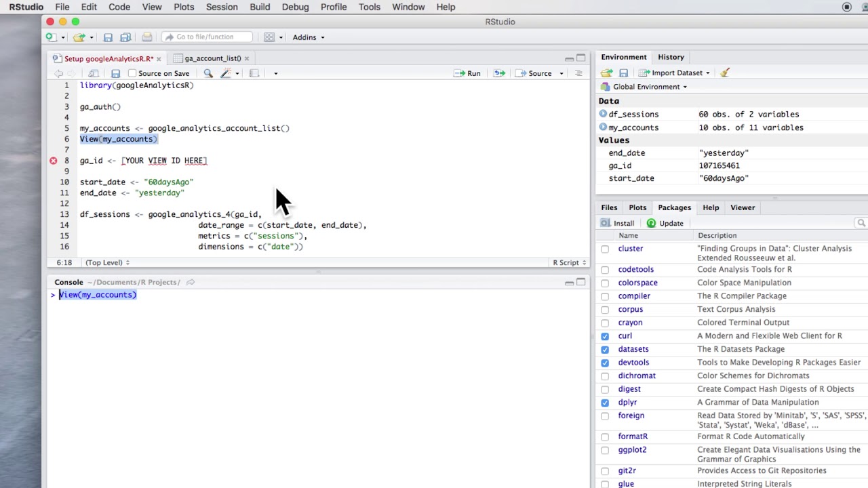View df_sessions via its blue arrow icon
Viewport: 868px width, 488px height.
(x=603, y=114)
